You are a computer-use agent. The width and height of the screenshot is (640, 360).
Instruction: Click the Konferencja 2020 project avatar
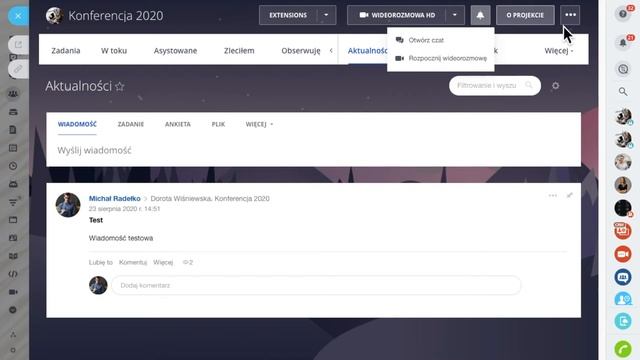pyautogui.click(x=54, y=16)
